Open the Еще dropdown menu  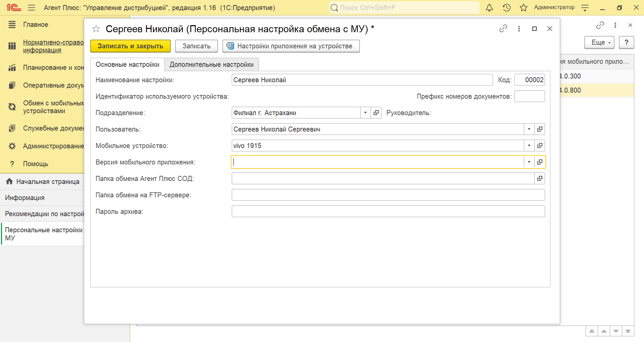599,43
